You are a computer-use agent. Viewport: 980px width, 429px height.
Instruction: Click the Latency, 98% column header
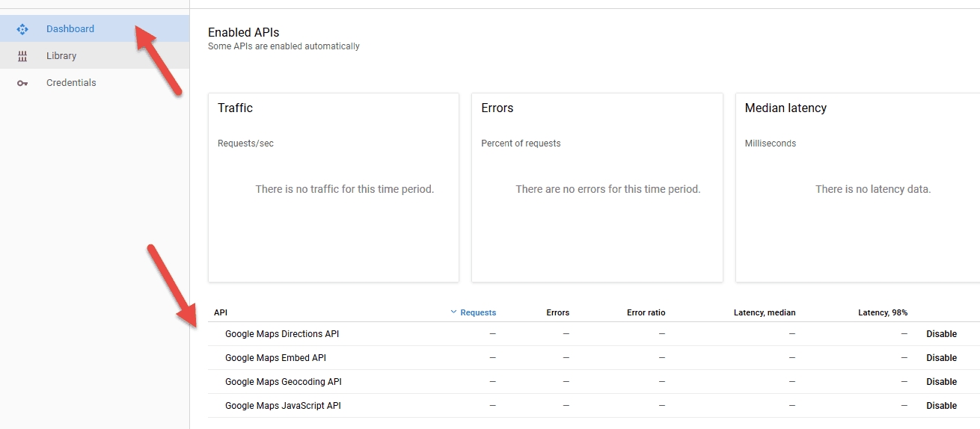[883, 312]
